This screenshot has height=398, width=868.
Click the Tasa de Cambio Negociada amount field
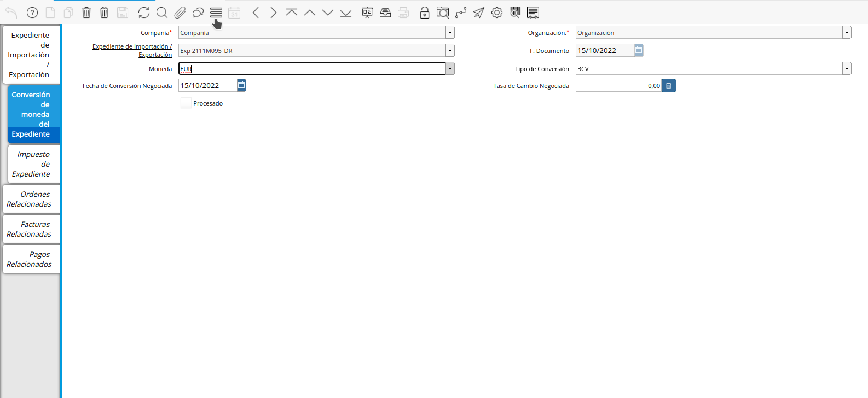(x=618, y=86)
